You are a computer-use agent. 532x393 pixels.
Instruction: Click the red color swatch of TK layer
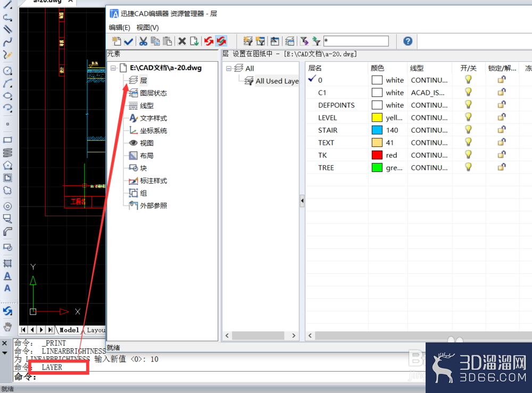pos(377,155)
